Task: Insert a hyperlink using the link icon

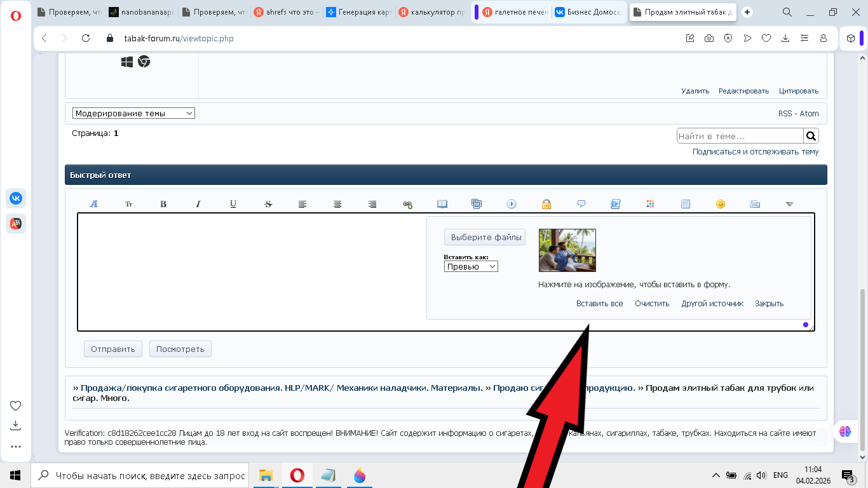Action: tap(407, 203)
